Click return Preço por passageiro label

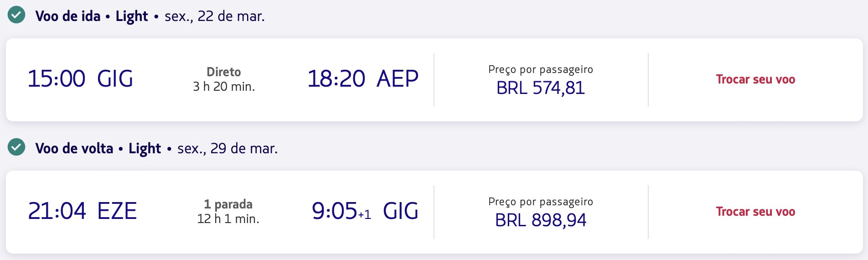pos(541,202)
